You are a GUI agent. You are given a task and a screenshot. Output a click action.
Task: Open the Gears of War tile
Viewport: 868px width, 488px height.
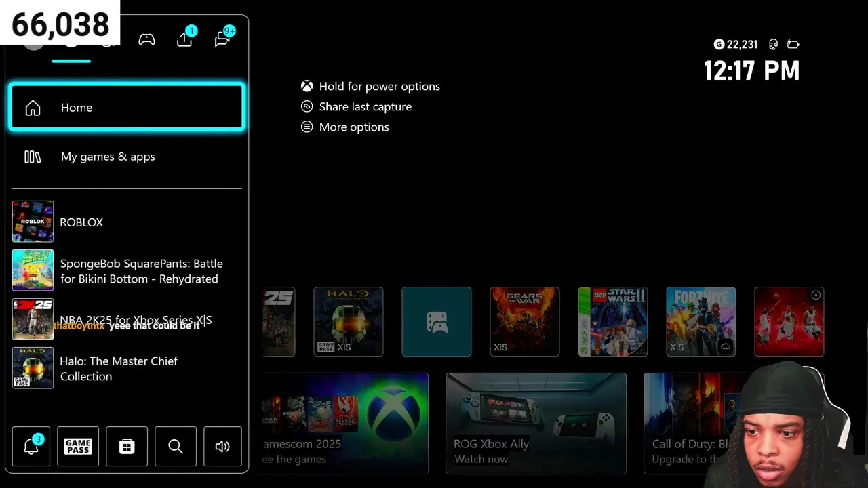tap(525, 321)
